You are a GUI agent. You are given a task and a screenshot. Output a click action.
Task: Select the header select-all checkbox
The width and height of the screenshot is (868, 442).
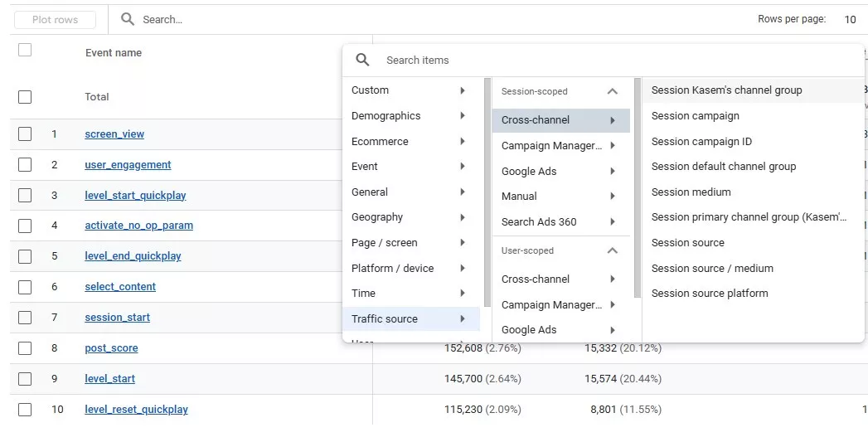(x=25, y=51)
